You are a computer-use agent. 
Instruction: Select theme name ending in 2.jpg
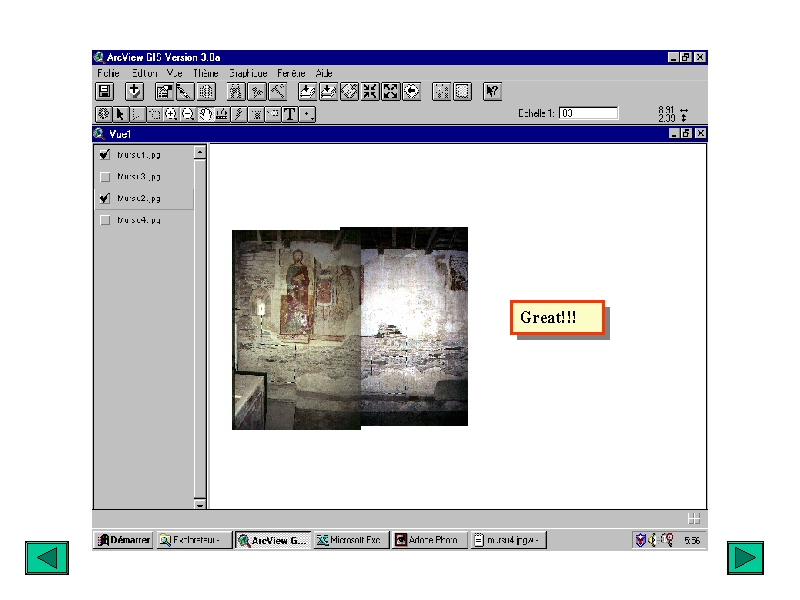point(139,198)
